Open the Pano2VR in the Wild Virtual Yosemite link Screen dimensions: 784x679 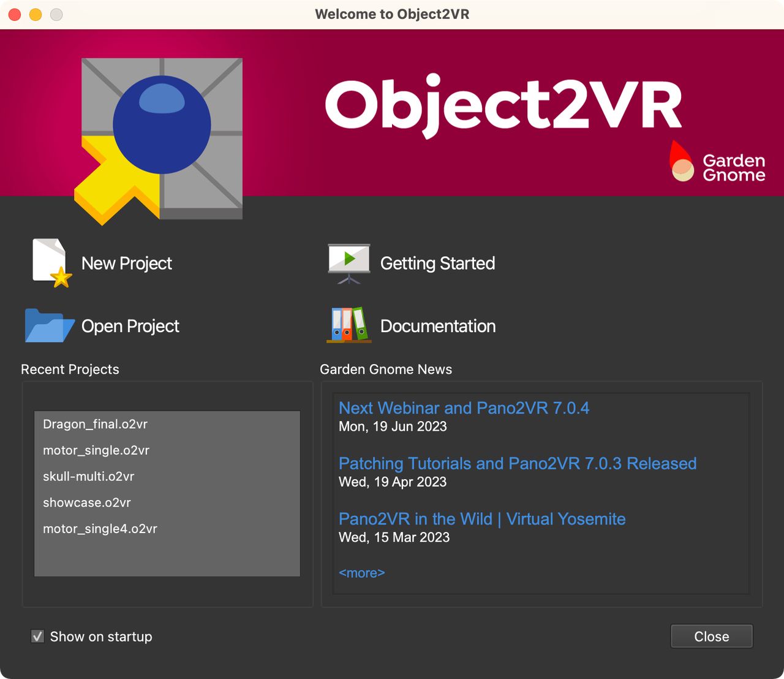pyautogui.click(x=482, y=519)
